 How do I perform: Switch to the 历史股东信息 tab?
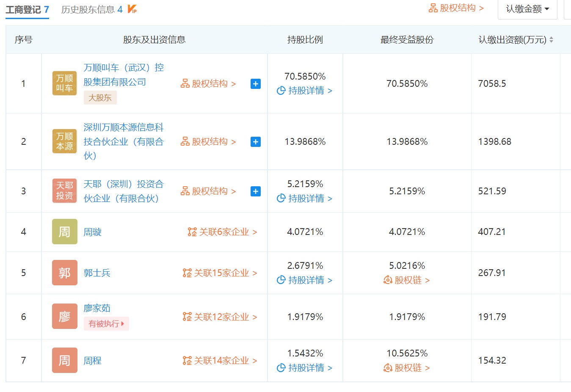pyautogui.click(x=91, y=9)
